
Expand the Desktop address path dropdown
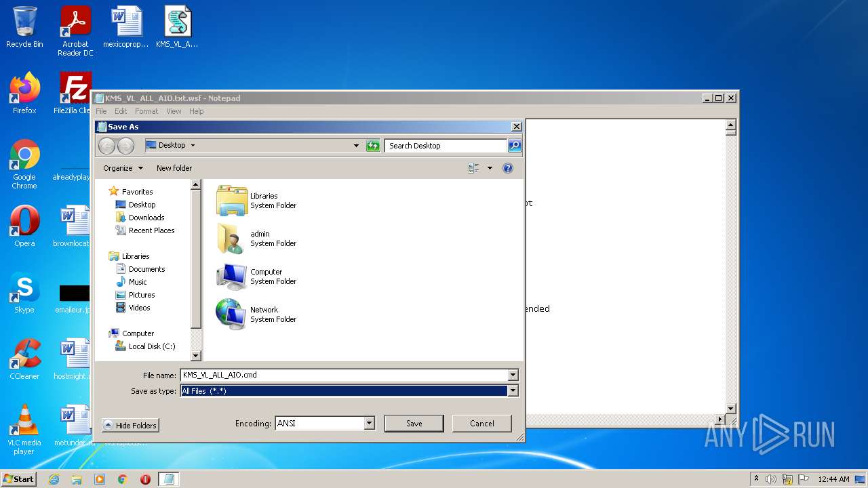click(193, 145)
